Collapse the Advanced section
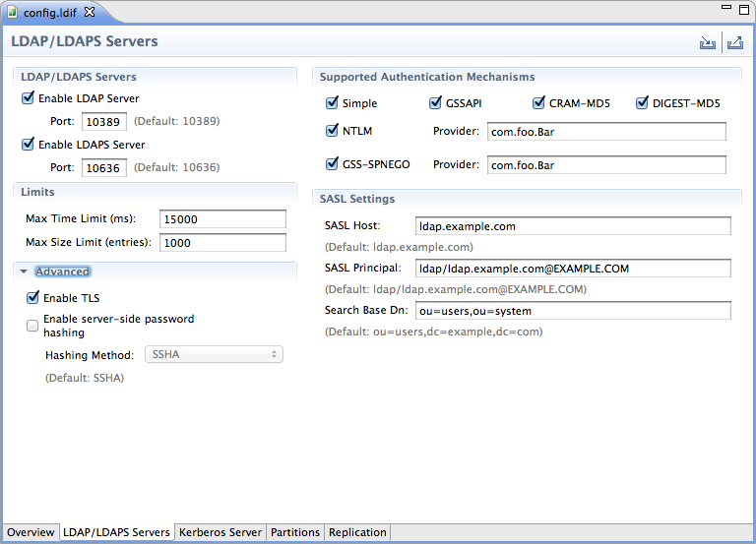This screenshot has height=544, width=756. coord(23,272)
